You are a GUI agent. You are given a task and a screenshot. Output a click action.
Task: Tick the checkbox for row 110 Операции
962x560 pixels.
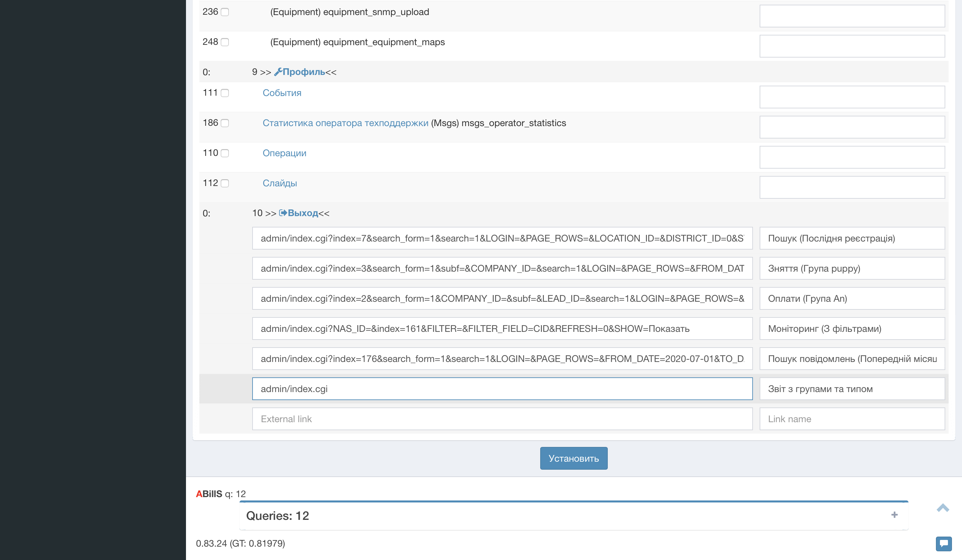coord(225,153)
